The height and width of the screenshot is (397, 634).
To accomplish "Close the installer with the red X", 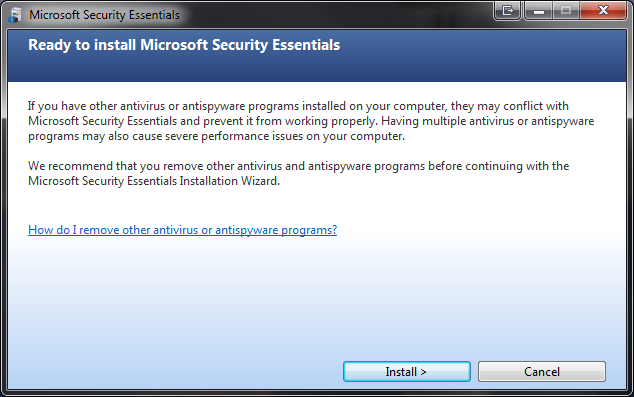I will (603, 10).
